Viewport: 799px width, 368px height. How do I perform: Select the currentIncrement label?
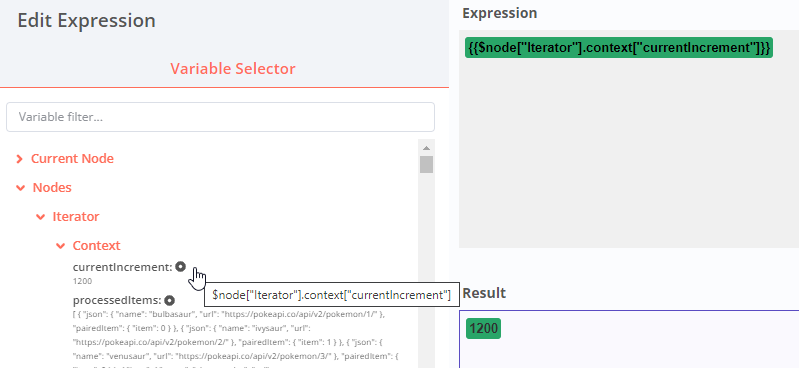(x=122, y=267)
